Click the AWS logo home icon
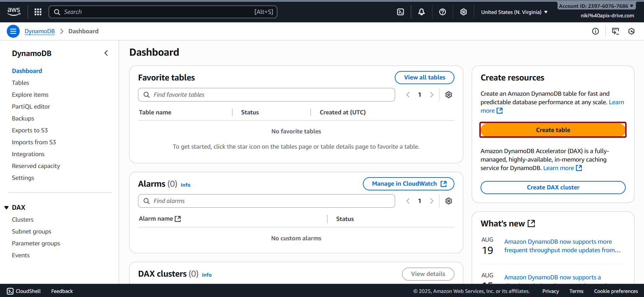644x297 pixels. pyautogui.click(x=14, y=11)
